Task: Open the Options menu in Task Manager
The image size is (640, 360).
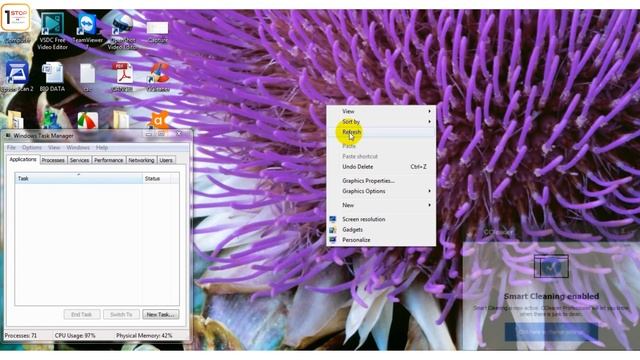Action: click(32, 147)
